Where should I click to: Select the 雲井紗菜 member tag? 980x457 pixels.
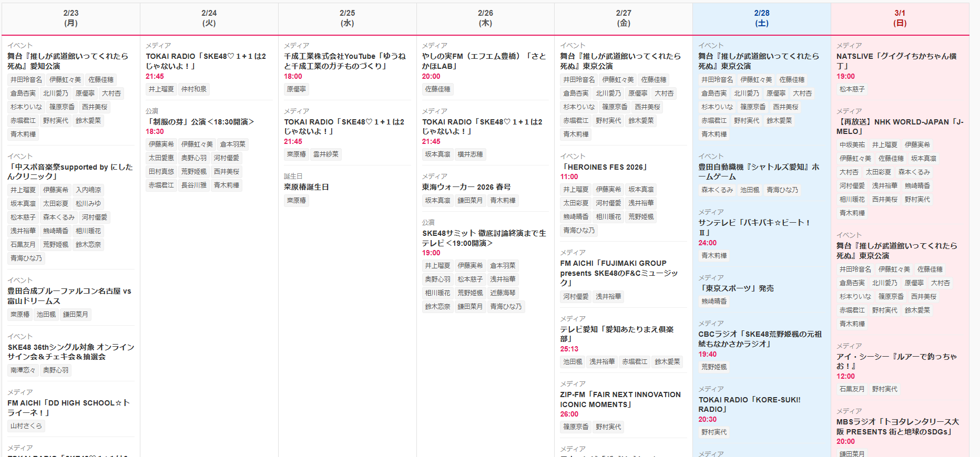tap(325, 154)
